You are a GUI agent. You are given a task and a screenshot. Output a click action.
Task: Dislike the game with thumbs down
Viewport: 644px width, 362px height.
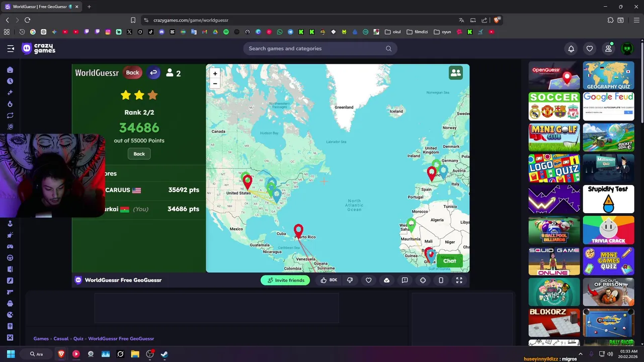pos(350,280)
